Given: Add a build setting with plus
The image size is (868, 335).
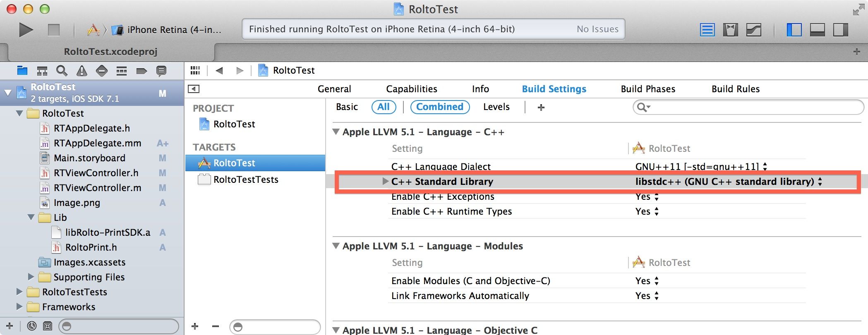Looking at the screenshot, I should (541, 108).
